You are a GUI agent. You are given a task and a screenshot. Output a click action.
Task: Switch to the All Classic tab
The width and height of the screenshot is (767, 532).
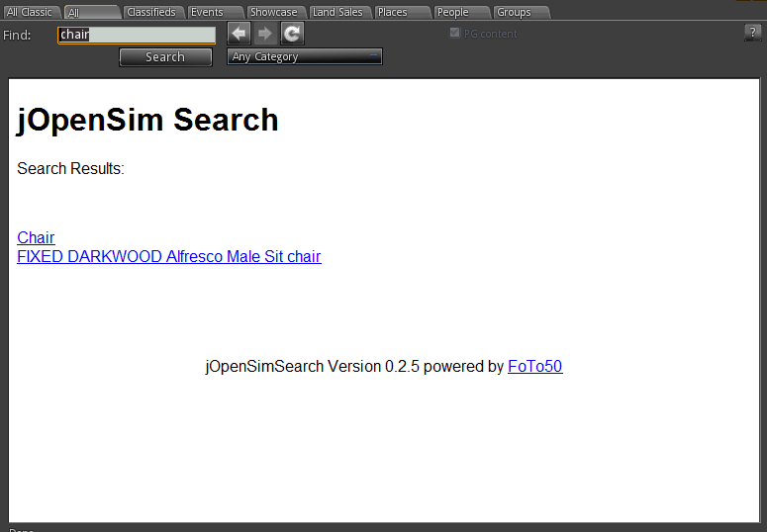pos(31,12)
